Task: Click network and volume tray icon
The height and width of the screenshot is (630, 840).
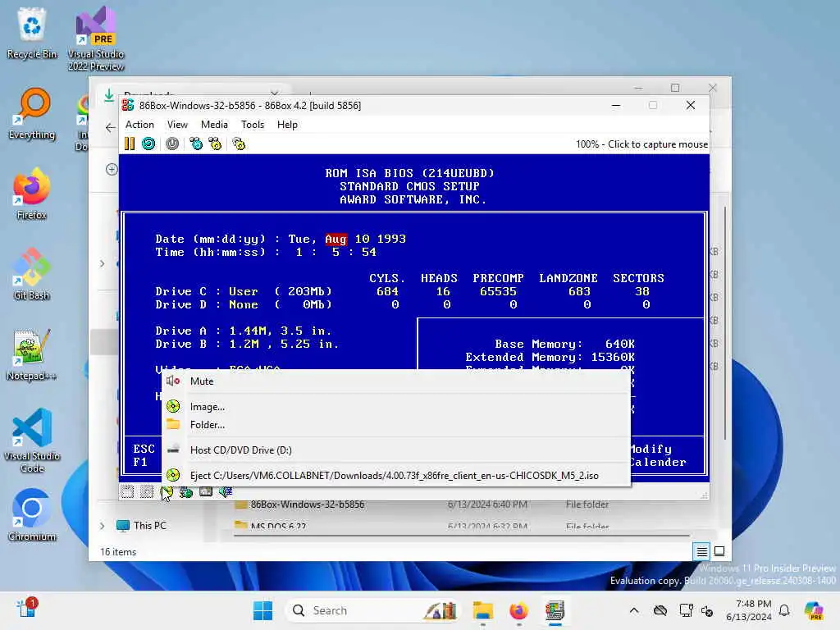Action: (707, 610)
